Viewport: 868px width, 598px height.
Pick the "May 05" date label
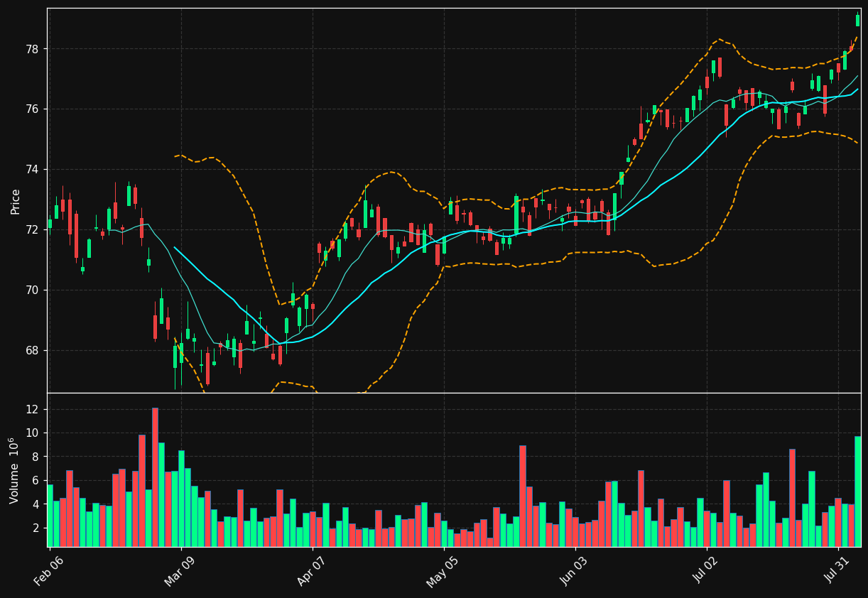coord(442,571)
